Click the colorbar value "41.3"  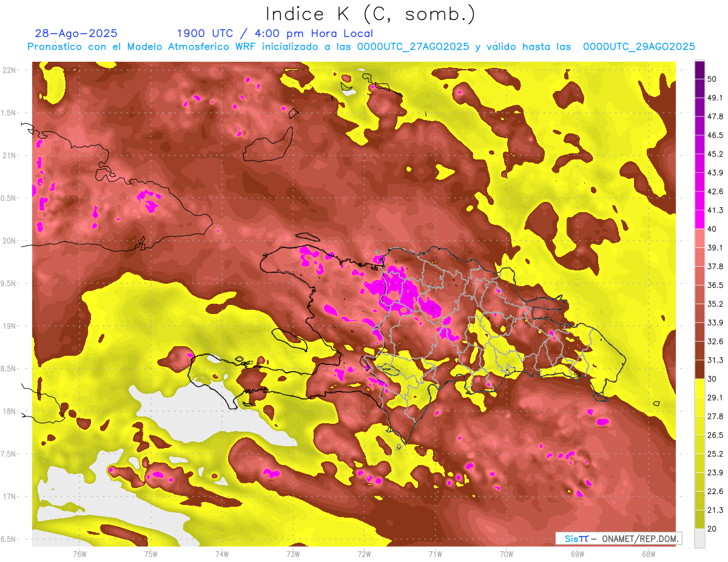tap(715, 210)
